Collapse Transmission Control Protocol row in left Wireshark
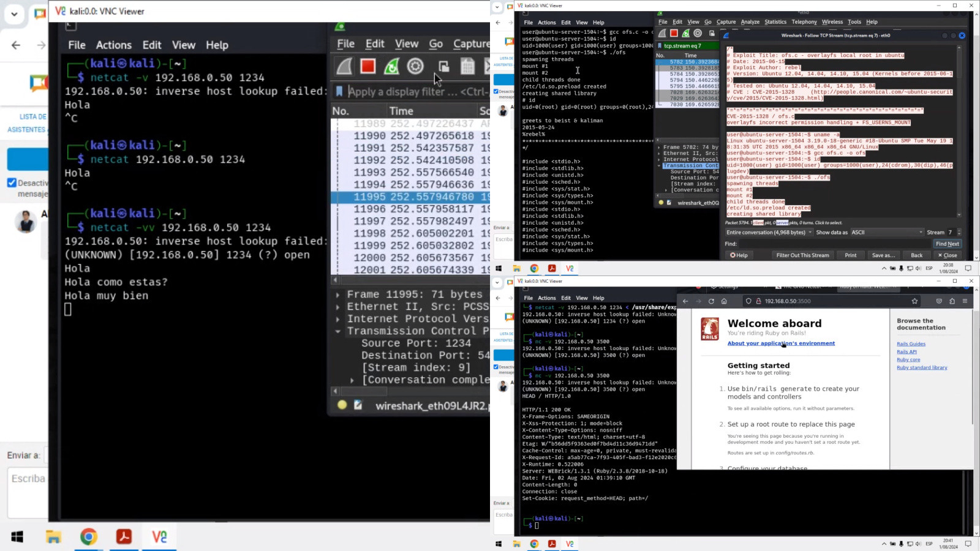The width and height of the screenshot is (980, 551). pyautogui.click(x=337, y=331)
